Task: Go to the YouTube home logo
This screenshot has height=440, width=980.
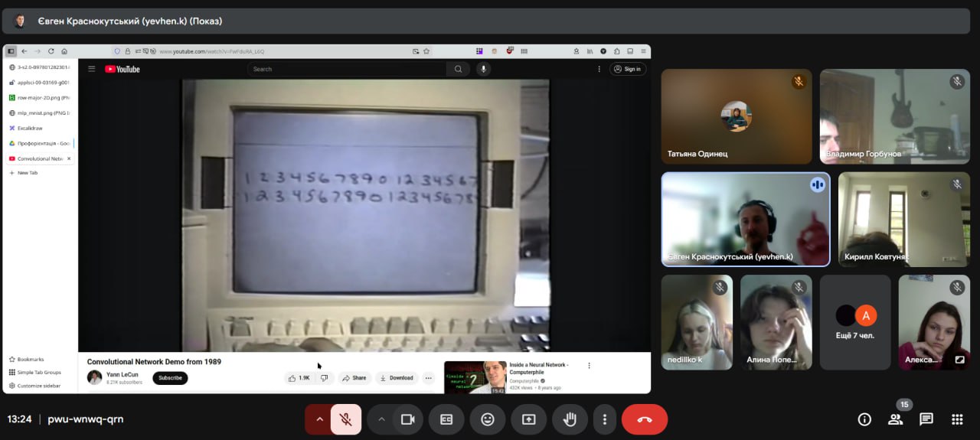Action: 122,69
